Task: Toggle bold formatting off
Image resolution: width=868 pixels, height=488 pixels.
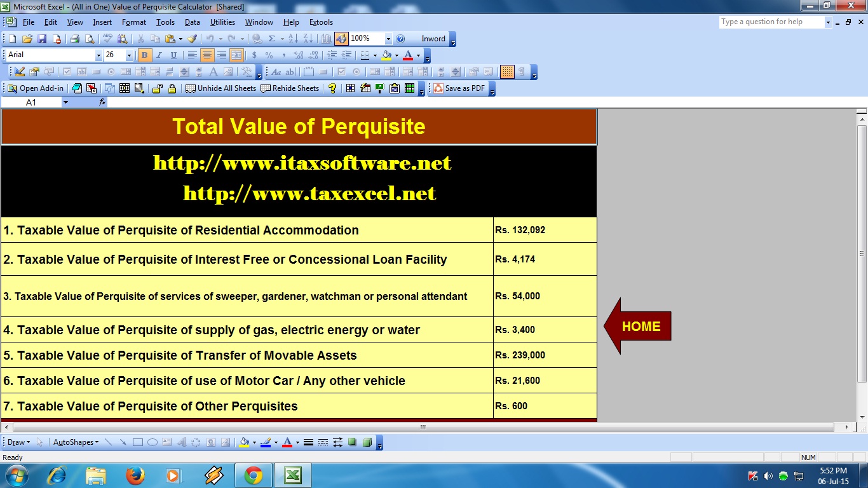Action: [x=144, y=55]
